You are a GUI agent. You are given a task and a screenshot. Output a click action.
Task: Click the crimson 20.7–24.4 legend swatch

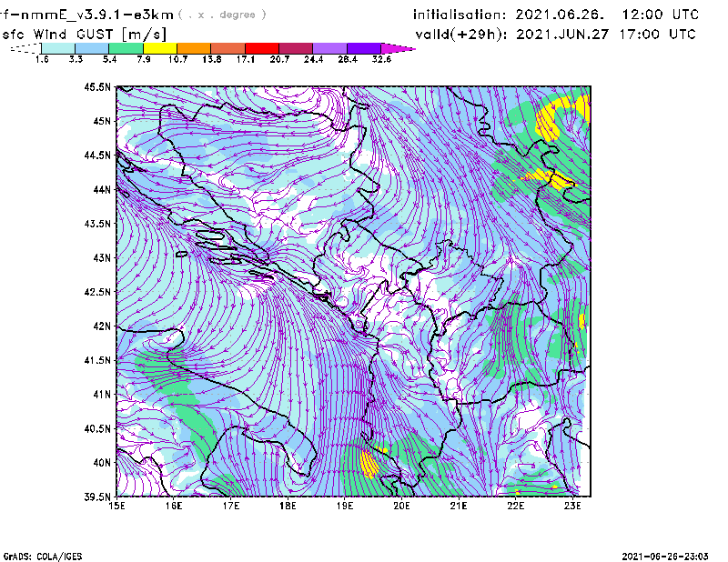coord(297,48)
